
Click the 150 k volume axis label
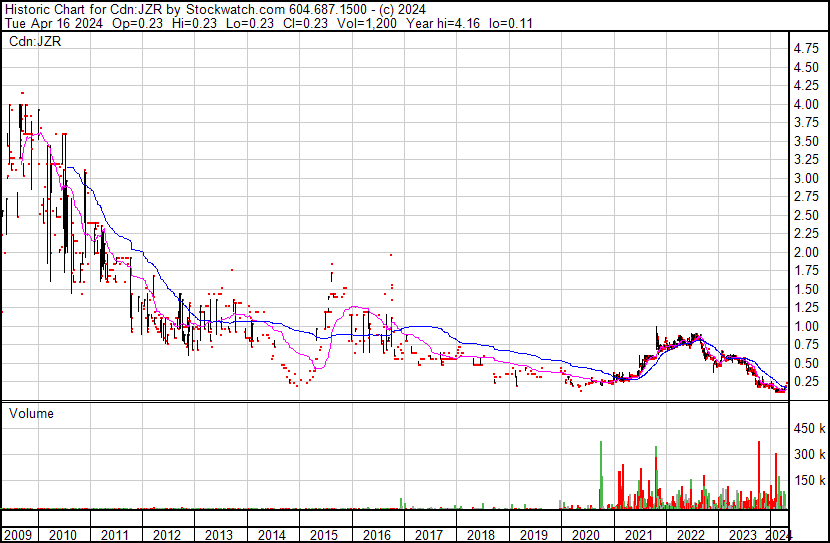(808, 481)
